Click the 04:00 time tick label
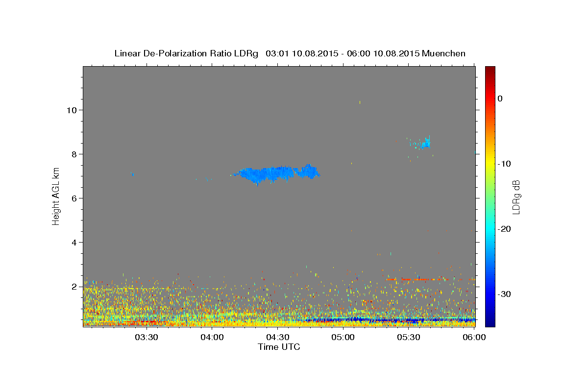 [x=212, y=337]
